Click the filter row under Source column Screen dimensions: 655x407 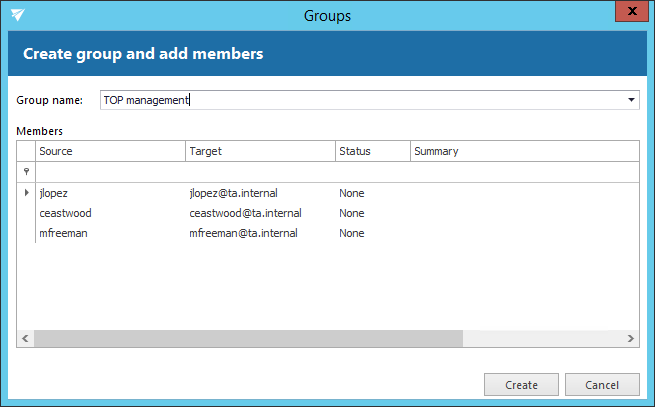110,172
